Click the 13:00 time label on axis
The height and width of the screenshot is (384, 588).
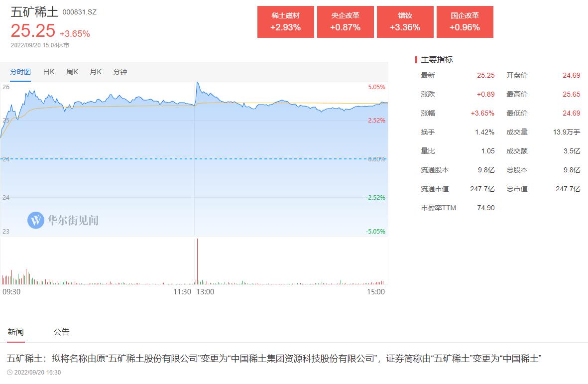click(205, 292)
